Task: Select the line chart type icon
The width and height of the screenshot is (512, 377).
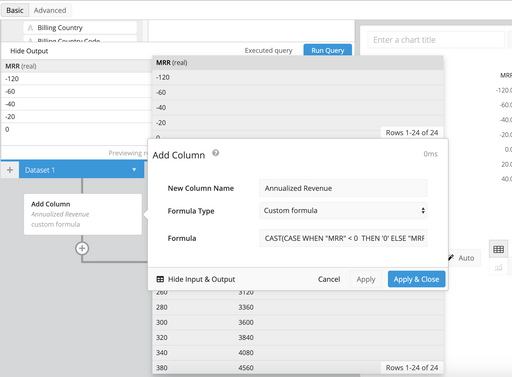Action: pyautogui.click(x=498, y=267)
